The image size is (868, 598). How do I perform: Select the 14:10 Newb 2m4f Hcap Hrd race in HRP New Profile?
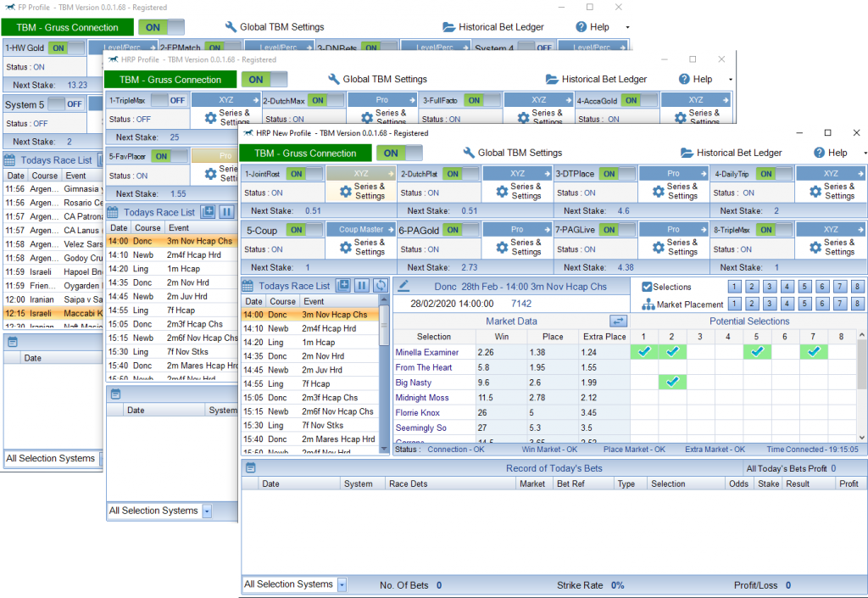point(310,328)
